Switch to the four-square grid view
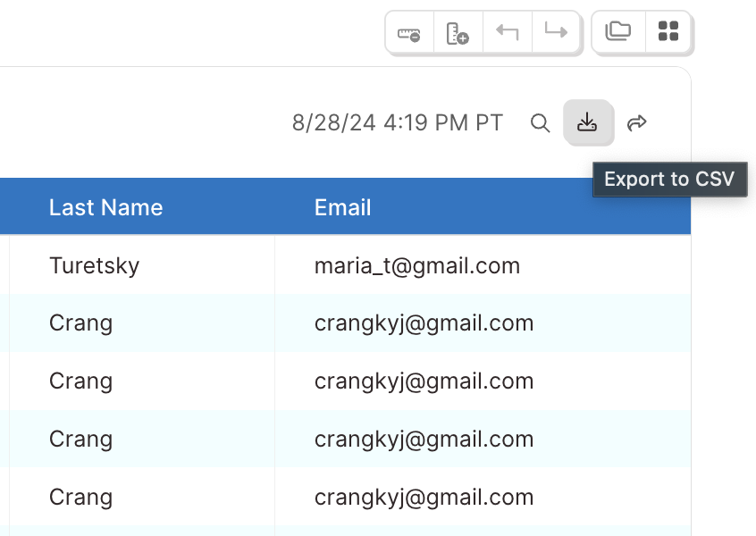Screen dimensions: 756x536 pyautogui.click(x=668, y=32)
